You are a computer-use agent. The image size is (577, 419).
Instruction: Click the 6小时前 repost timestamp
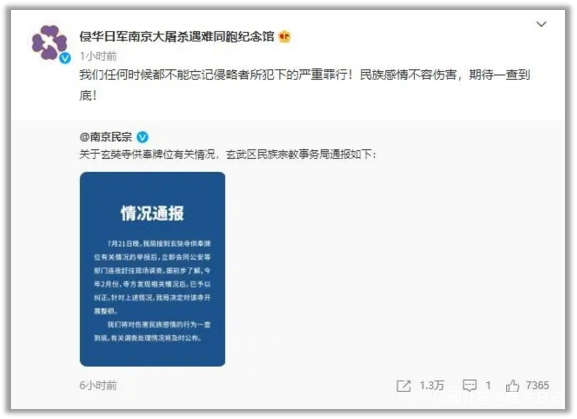click(98, 385)
